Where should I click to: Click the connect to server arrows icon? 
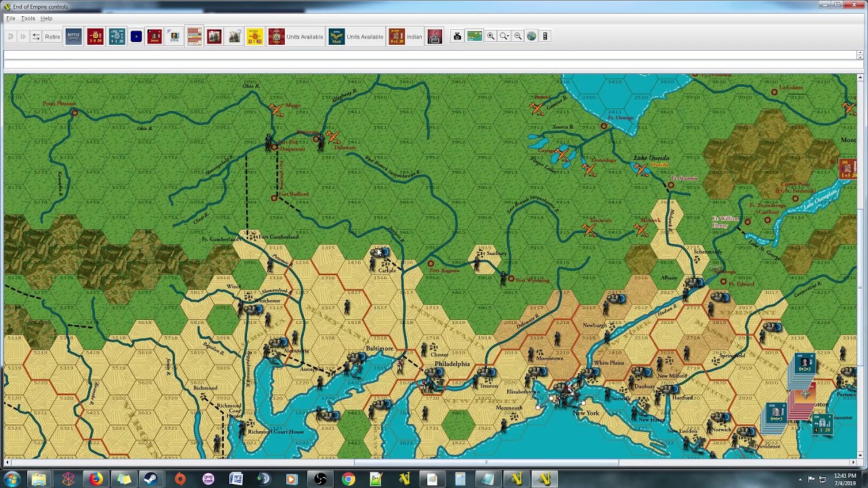point(36,37)
